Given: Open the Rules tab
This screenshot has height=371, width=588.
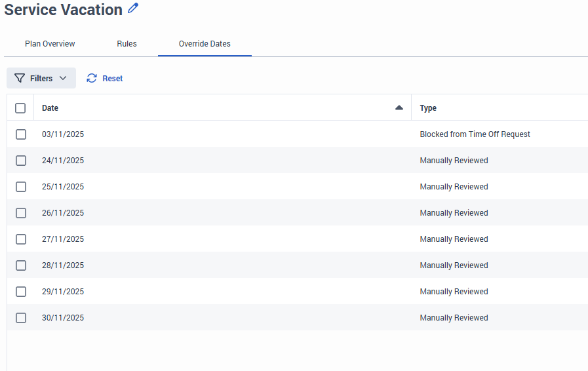Looking at the screenshot, I should click(127, 44).
